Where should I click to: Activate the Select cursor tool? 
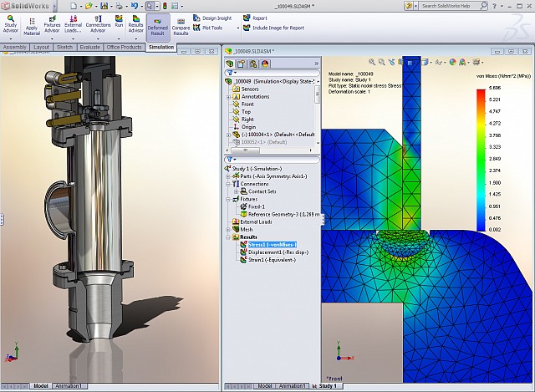(150, 6)
